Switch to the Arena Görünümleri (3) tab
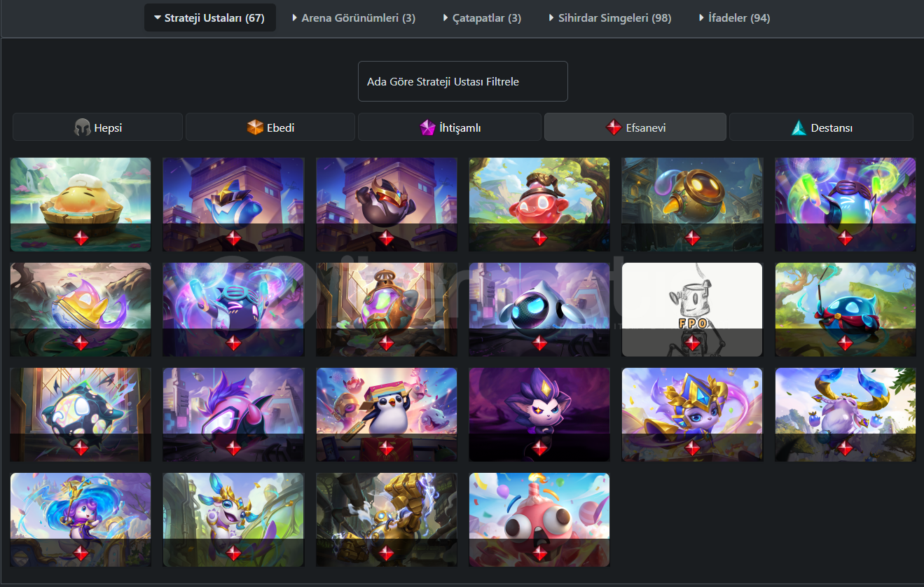This screenshot has width=924, height=587. coord(354,18)
